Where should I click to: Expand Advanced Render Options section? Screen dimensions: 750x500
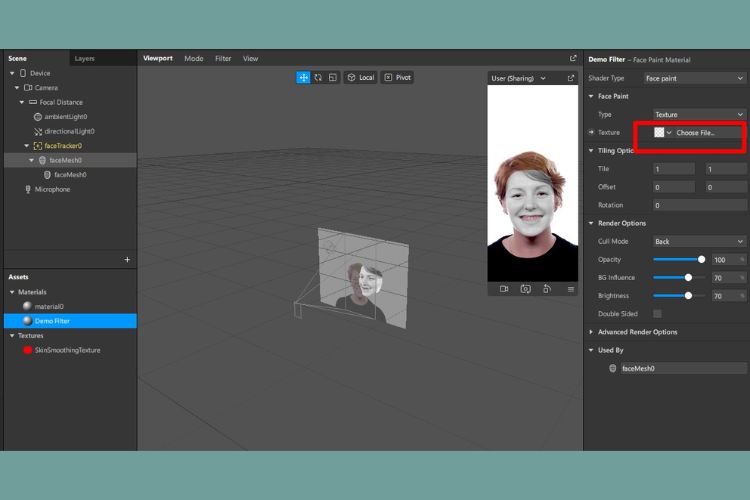pyautogui.click(x=591, y=332)
